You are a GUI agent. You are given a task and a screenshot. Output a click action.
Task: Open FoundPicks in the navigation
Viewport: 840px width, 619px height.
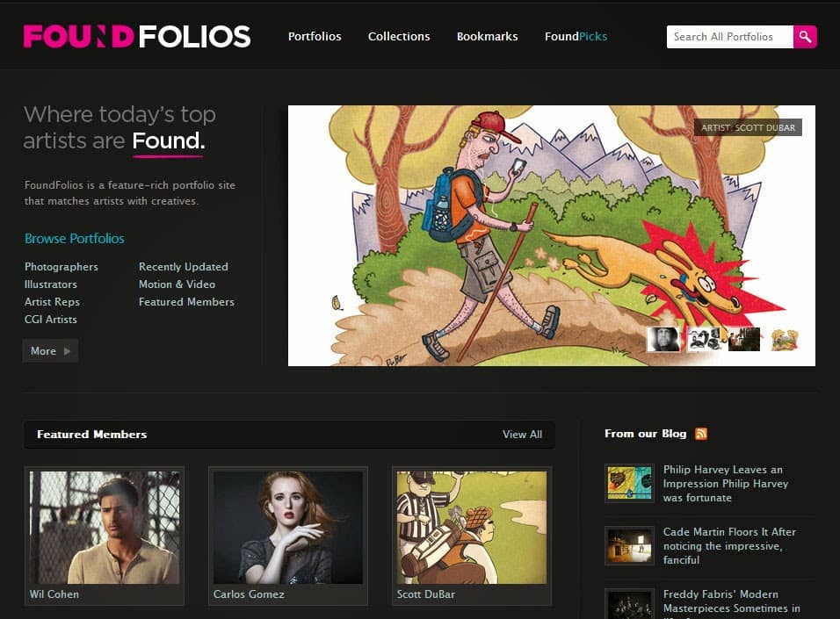tap(576, 36)
